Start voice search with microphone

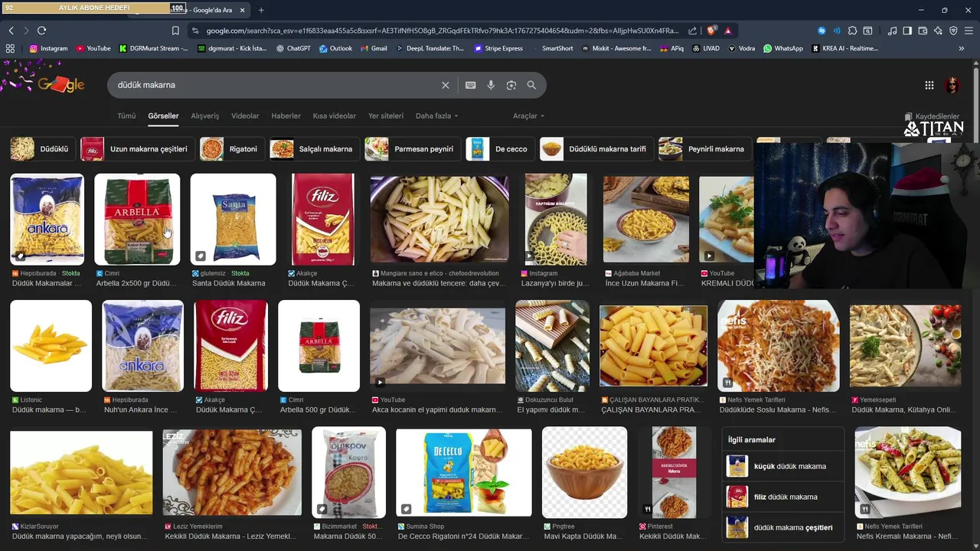pyautogui.click(x=491, y=85)
